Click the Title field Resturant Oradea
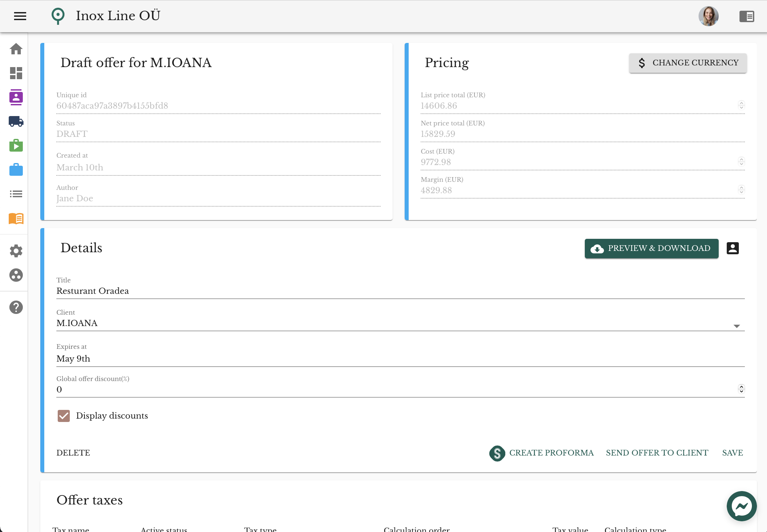767x532 pixels. click(x=400, y=291)
